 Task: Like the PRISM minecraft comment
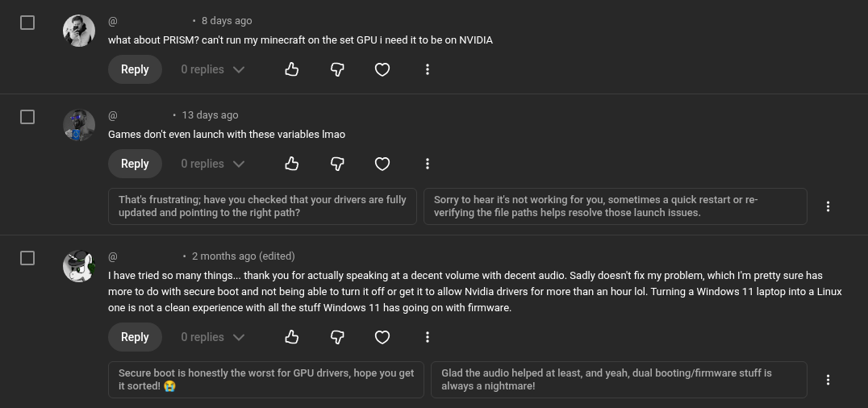(x=292, y=69)
